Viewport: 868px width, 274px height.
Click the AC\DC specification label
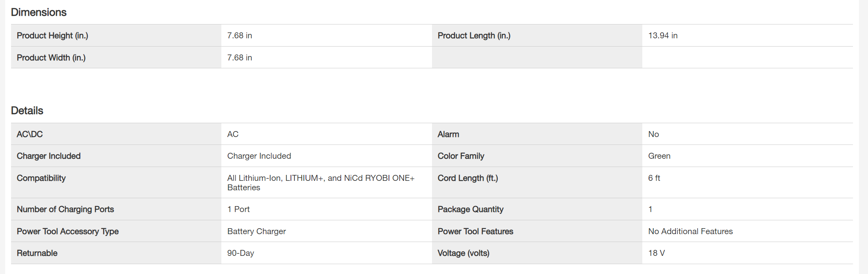pyautogui.click(x=30, y=134)
